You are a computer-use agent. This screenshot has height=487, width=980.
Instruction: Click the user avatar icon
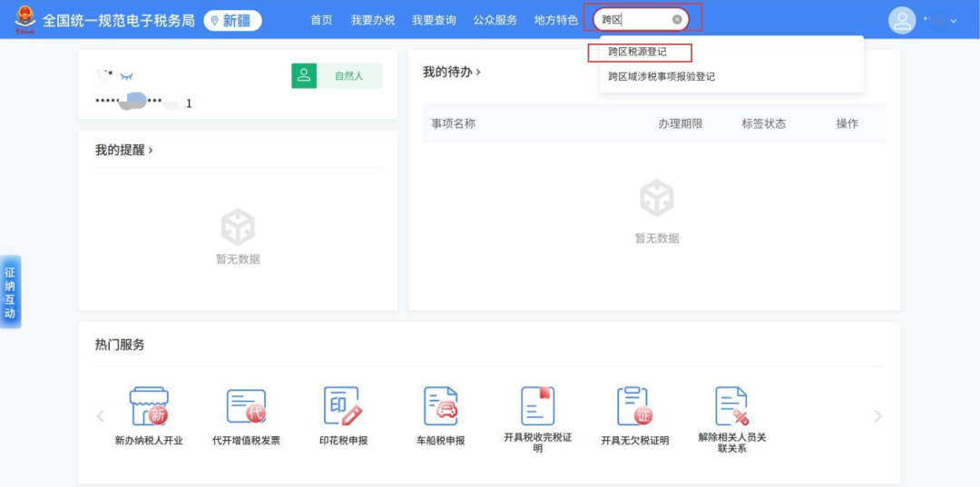902,20
